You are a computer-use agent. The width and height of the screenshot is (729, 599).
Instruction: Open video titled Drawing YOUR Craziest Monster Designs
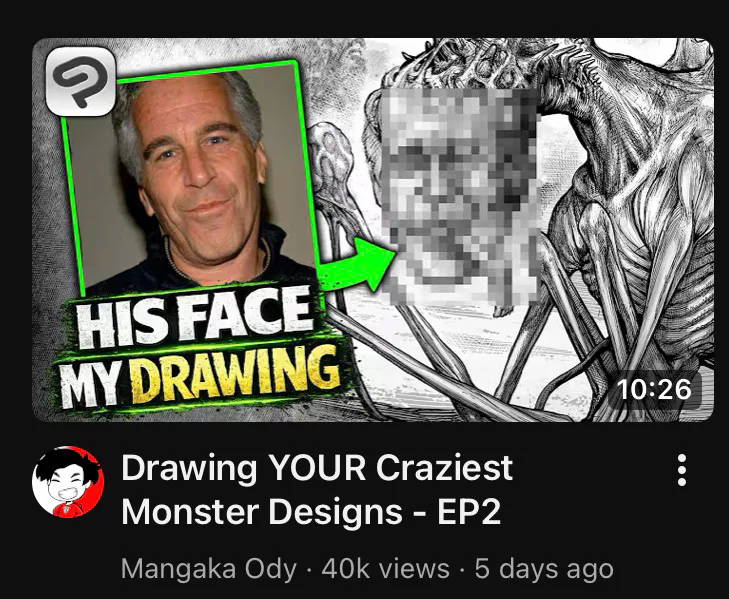click(317, 489)
